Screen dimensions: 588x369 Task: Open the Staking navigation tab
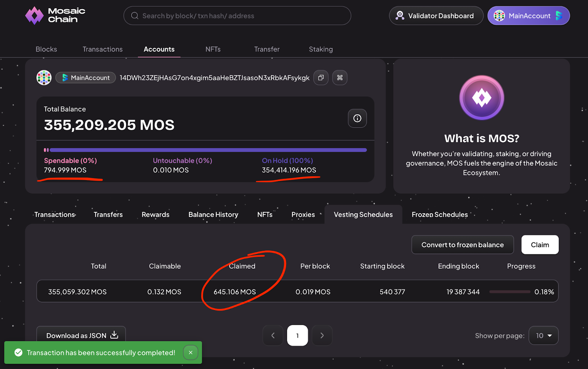click(x=320, y=49)
